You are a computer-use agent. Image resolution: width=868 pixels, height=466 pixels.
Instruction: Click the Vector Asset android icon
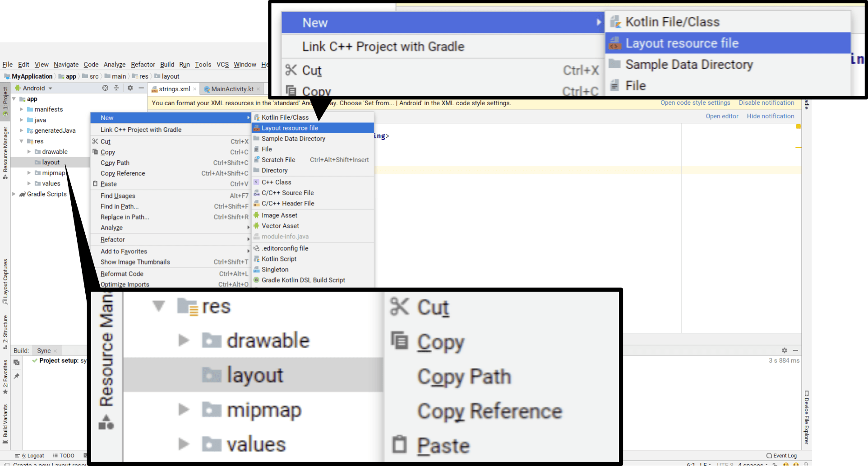[x=256, y=226]
